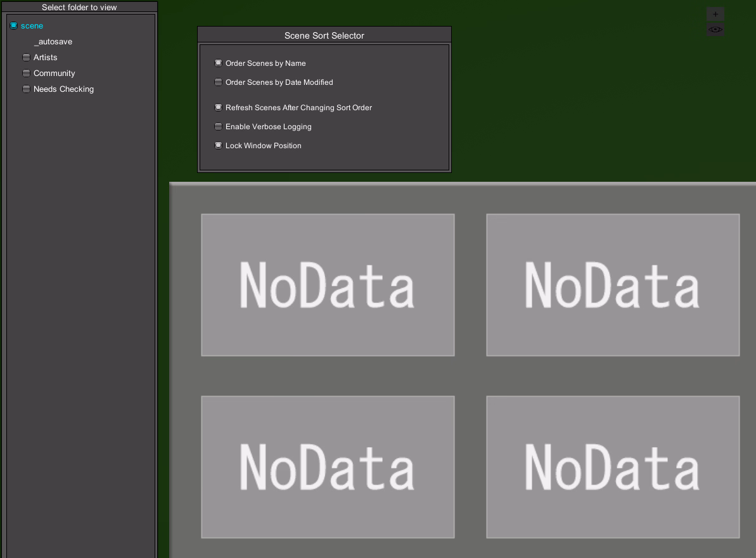Image resolution: width=756 pixels, height=558 pixels.
Task: Collapse the scene root folder toggle
Action: pos(13,26)
